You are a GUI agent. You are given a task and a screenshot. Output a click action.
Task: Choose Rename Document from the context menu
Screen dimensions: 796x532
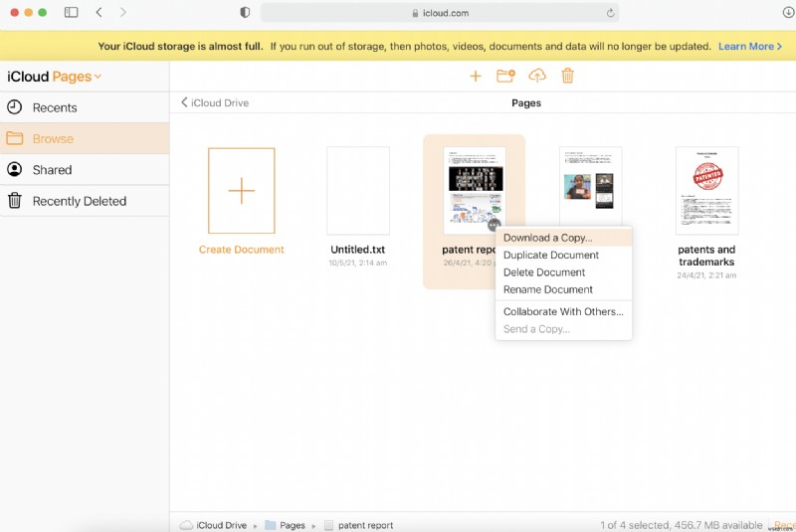click(563, 289)
